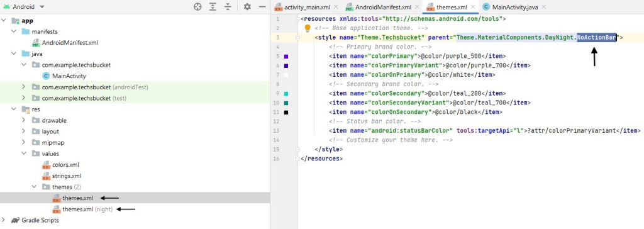The width and height of the screenshot is (644, 229).
Task: Collapse the manifests folder
Action: tap(14, 31)
